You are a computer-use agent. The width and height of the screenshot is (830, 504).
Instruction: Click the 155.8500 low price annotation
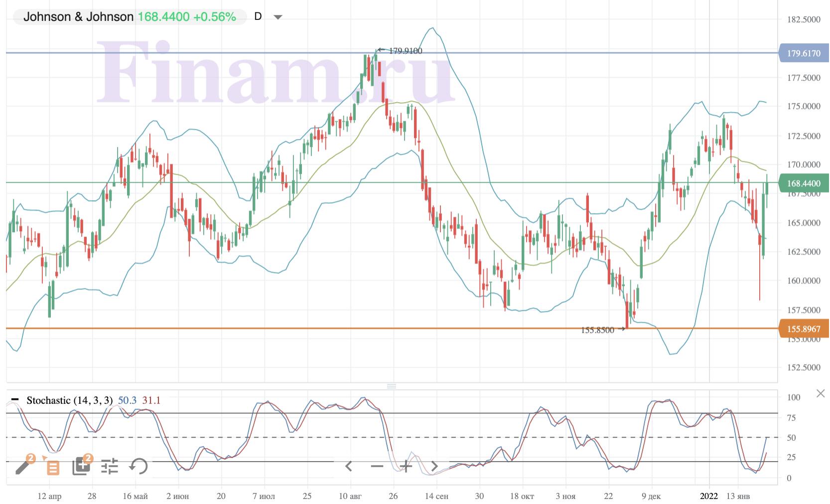597,330
